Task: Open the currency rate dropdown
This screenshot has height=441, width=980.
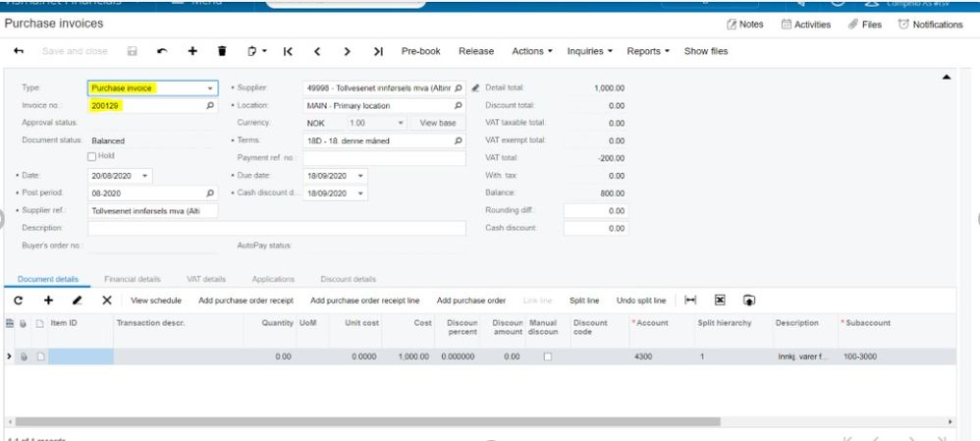Action: 400,123
